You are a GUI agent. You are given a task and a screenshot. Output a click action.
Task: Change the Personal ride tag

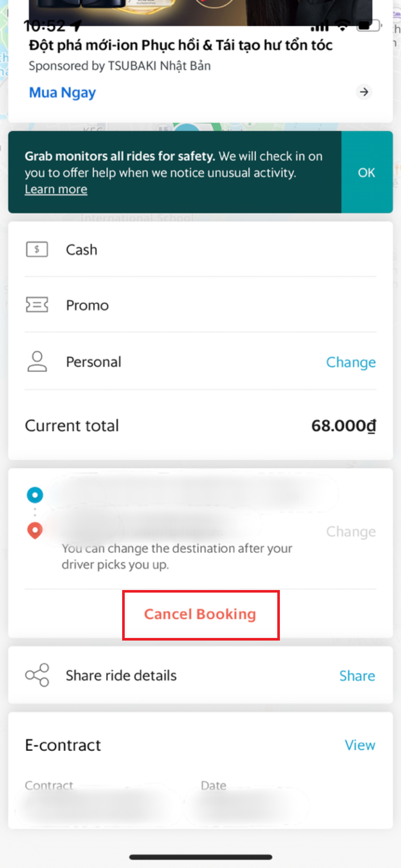click(x=350, y=362)
